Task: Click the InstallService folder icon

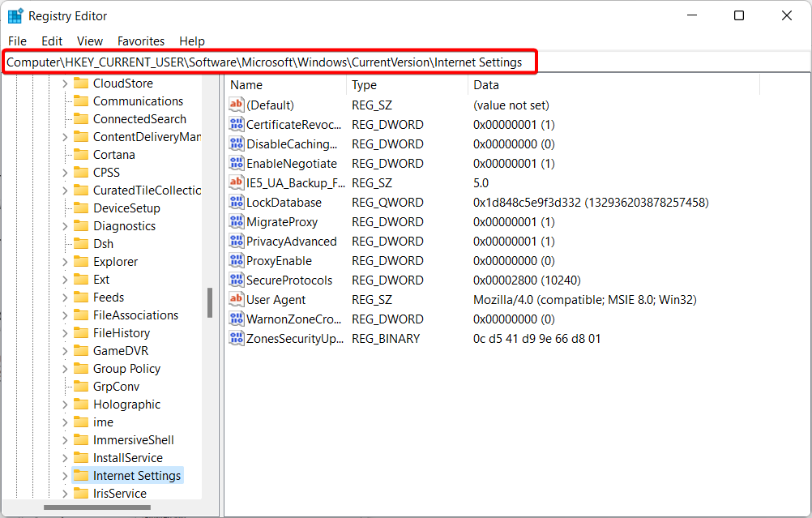Action: tap(81, 458)
